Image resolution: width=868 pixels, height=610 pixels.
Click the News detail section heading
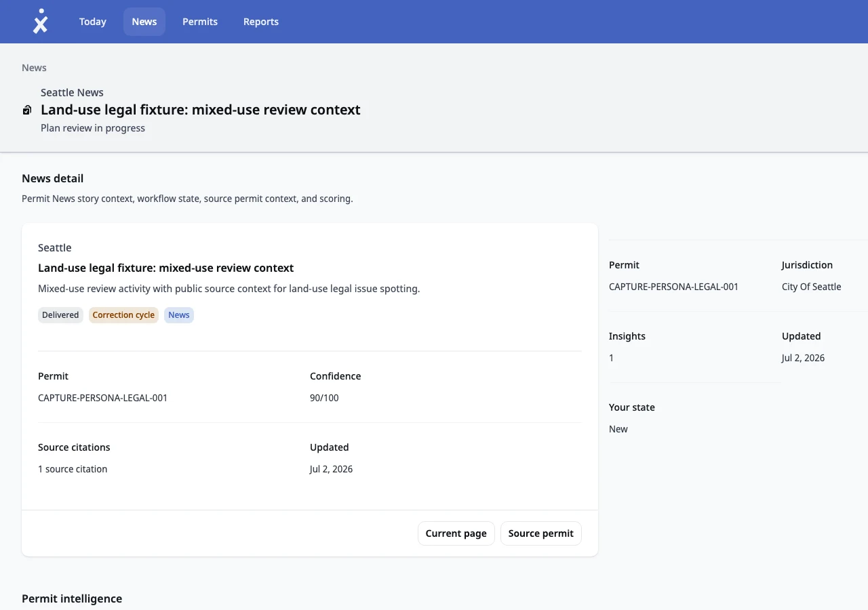tap(53, 178)
